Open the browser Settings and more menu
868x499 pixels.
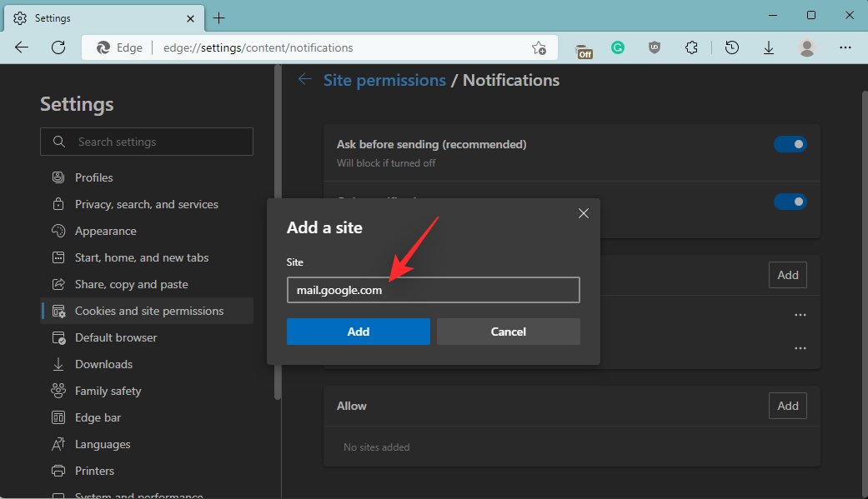844,48
